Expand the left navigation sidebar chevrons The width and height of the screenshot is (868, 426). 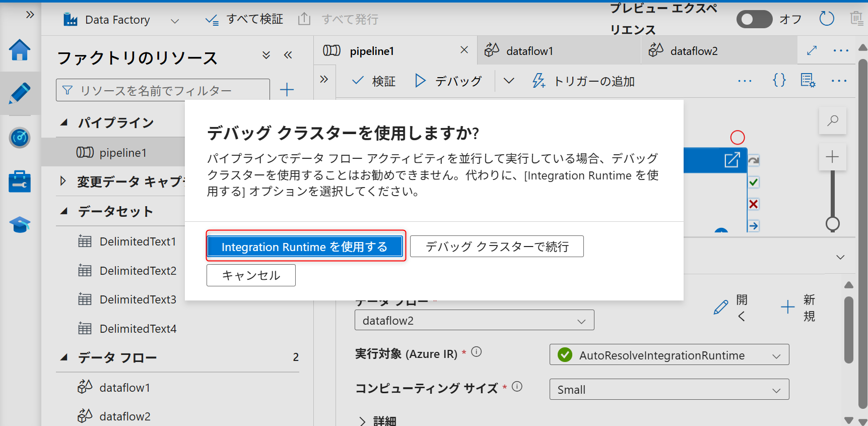30,15
